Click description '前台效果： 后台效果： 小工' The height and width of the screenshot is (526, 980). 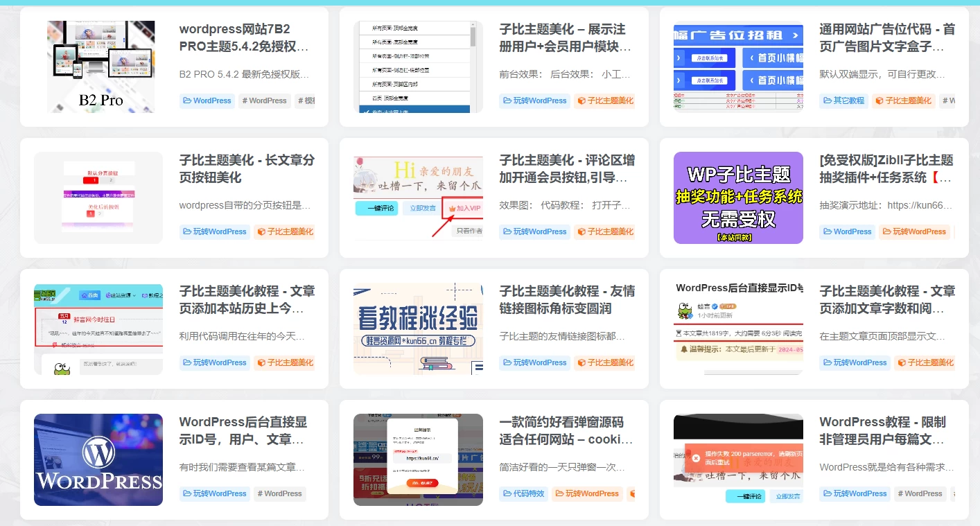565,74
